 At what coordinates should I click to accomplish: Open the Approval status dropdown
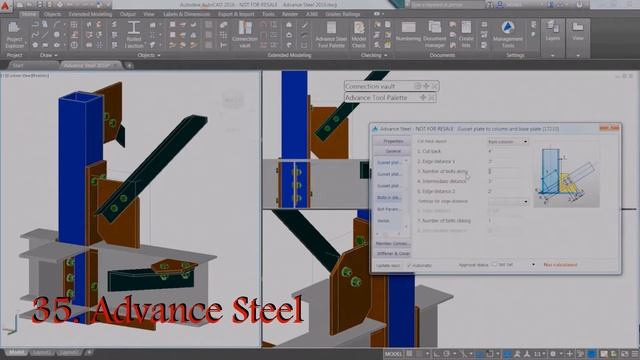533,264
